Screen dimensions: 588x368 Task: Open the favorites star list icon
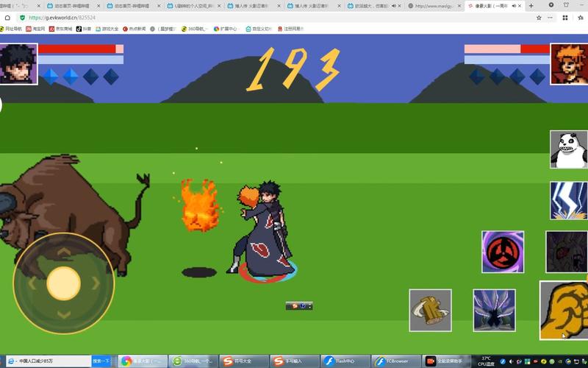(581, 18)
